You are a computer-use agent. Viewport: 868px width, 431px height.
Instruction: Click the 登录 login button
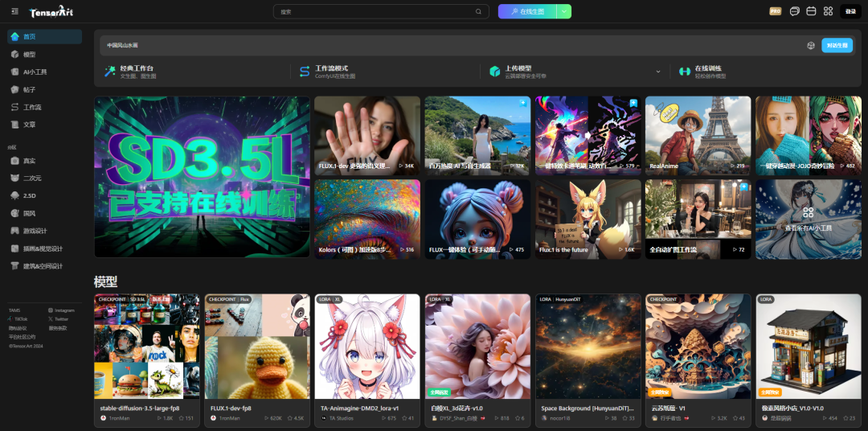pos(850,11)
